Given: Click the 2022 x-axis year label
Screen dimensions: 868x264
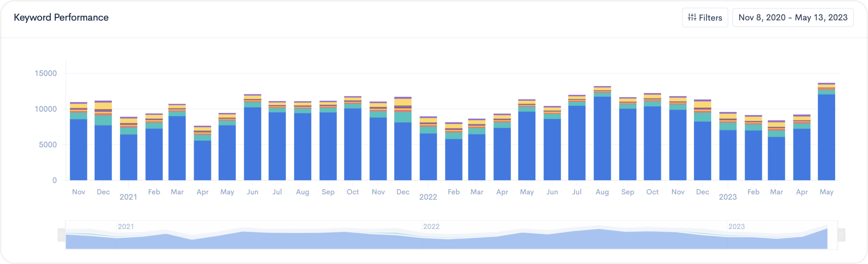Looking at the screenshot, I should (x=428, y=197).
